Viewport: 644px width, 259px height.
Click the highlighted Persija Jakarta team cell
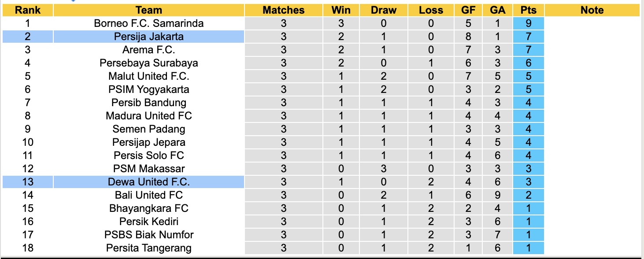(x=149, y=37)
